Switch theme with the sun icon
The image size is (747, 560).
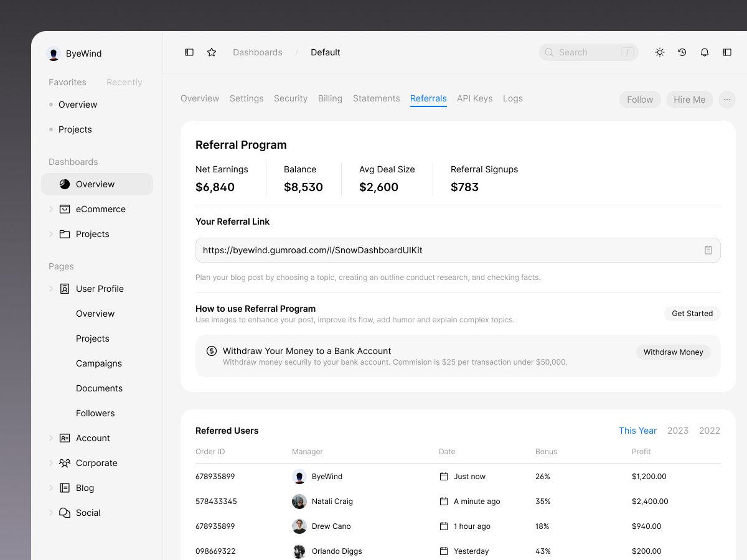(660, 52)
